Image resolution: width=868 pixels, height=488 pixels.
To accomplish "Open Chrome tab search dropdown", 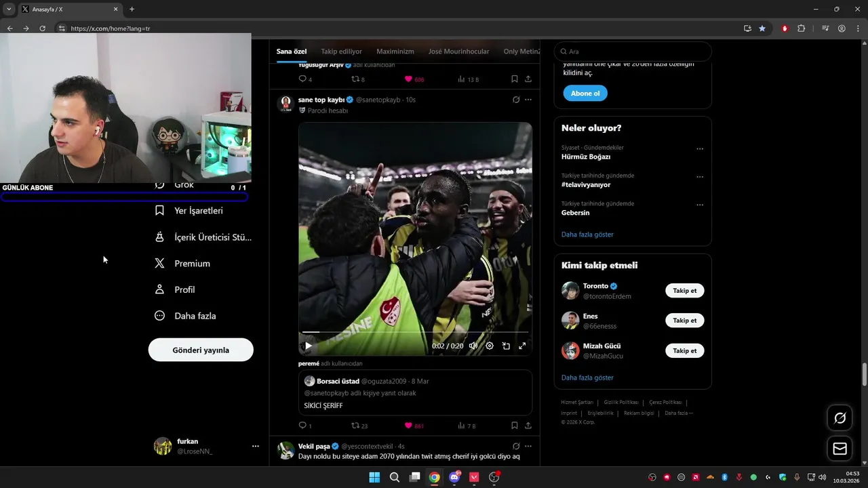I will [9, 9].
